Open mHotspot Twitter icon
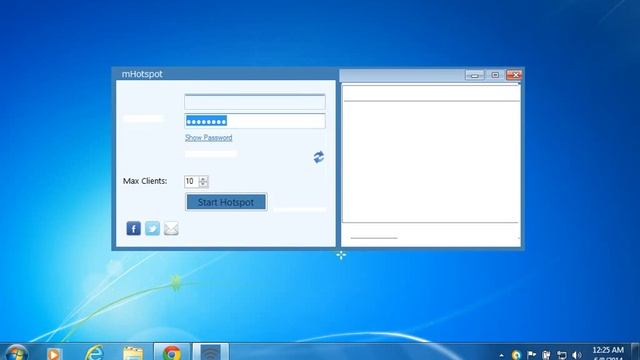The width and height of the screenshot is (640, 360). point(153,229)
